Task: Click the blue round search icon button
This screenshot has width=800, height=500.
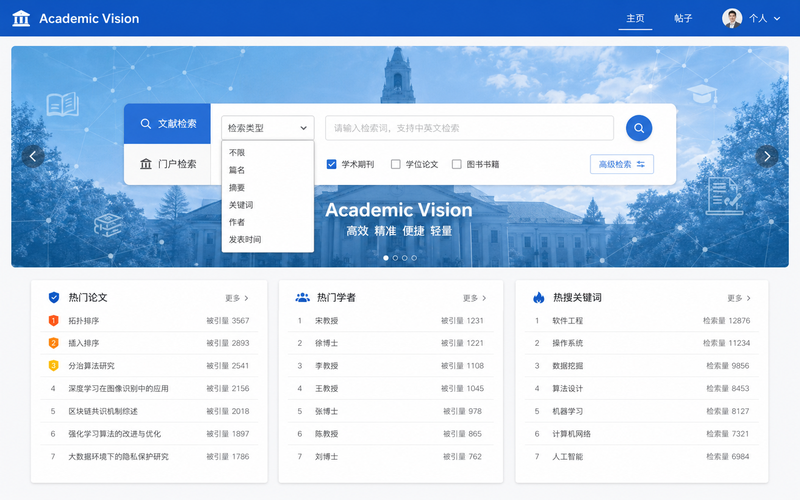Action: (639, 128)
